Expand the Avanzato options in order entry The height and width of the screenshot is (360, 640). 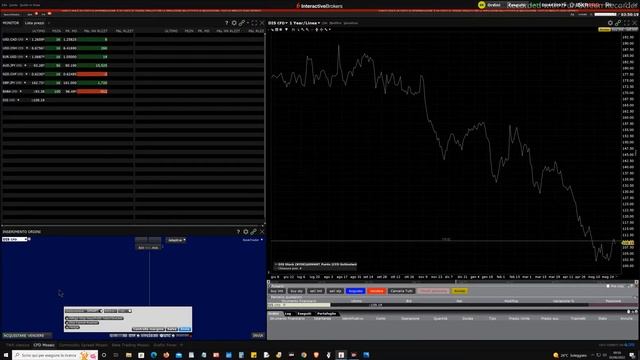click(x=253, y=240)
